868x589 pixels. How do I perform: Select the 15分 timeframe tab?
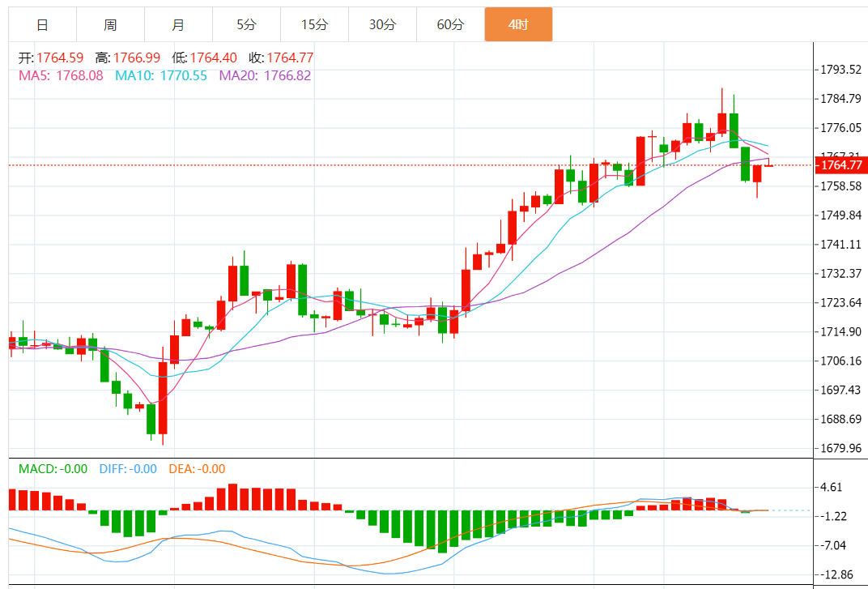(314, 24)
